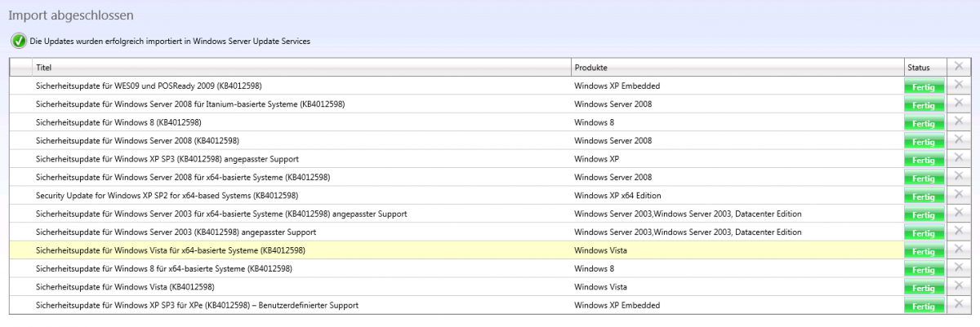Remove the Server 2003 x64-basierte Systeme row
Screen dimensions: 980x327
point(959,213)
